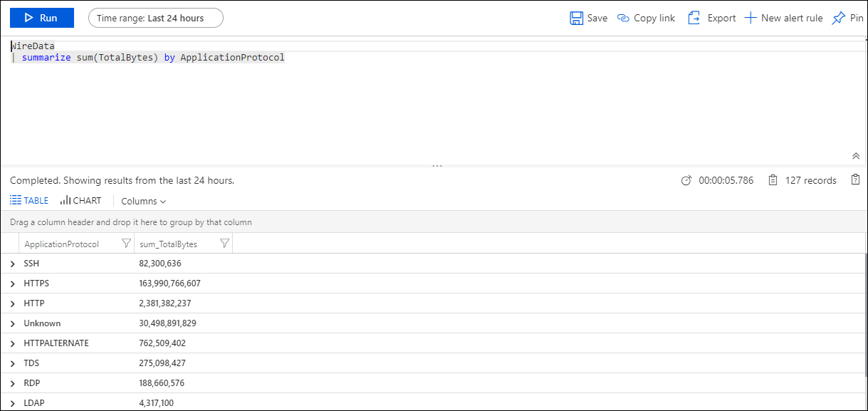Select the value 163,990,766,607

click(x=169, y=283)
